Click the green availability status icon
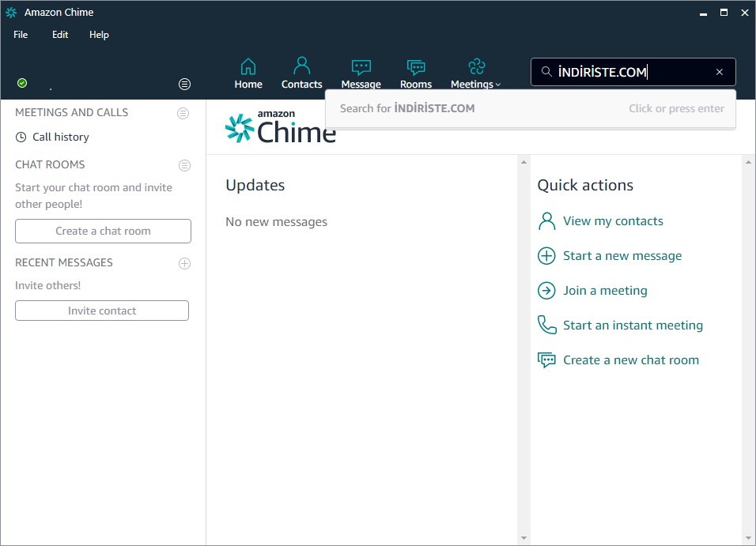This screenshot has width=756, height=546. point(22,83)
